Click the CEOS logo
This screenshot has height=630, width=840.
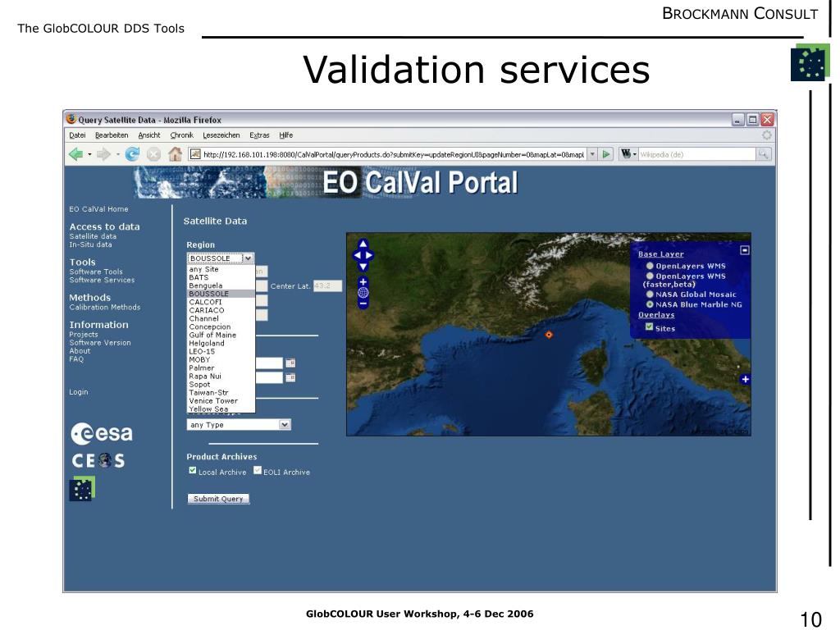click(98, 461)
